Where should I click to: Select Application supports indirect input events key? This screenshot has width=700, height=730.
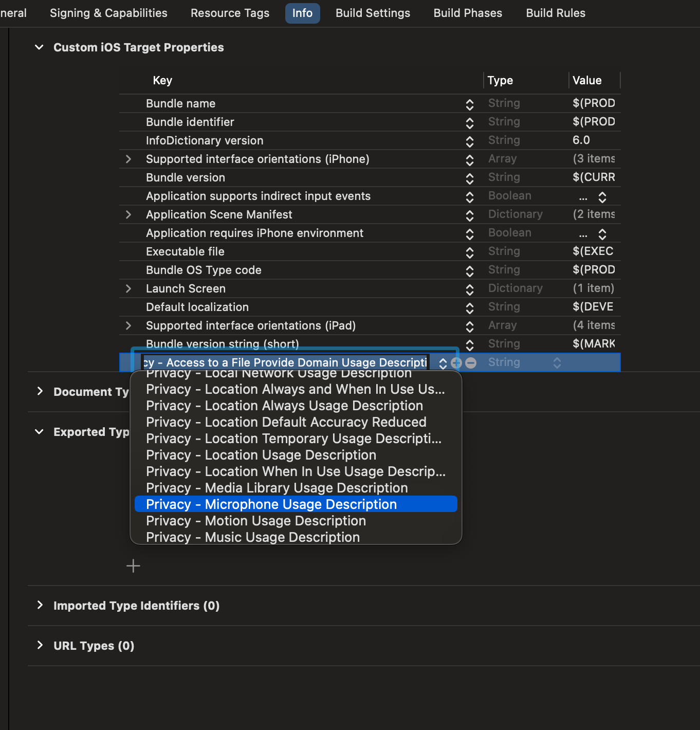(x=258, y=196)
